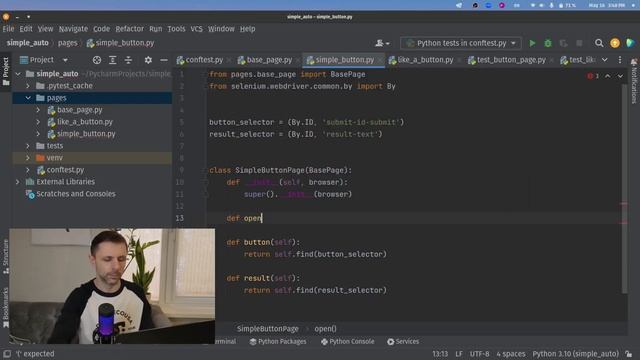640x360 pixels.
Task: Collapse all in Project panel
Action: click(x=128, y=60)
